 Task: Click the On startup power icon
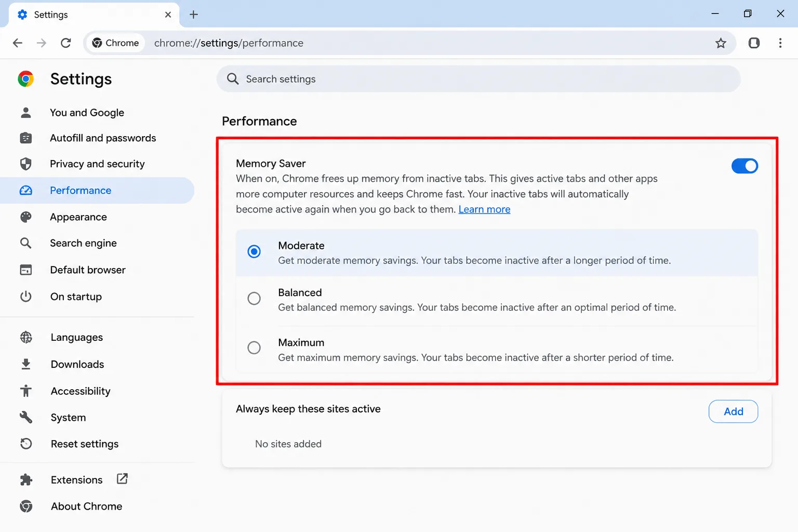25,297
